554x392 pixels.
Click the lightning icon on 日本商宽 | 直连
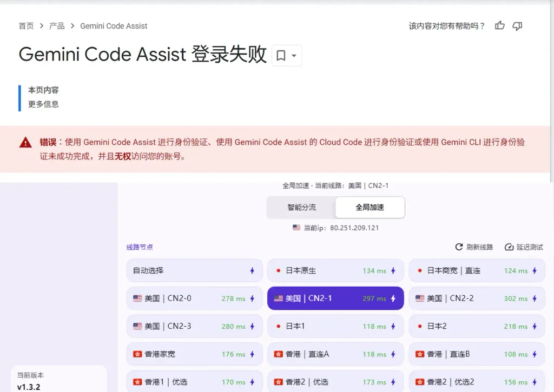click(x=535, y=270)
